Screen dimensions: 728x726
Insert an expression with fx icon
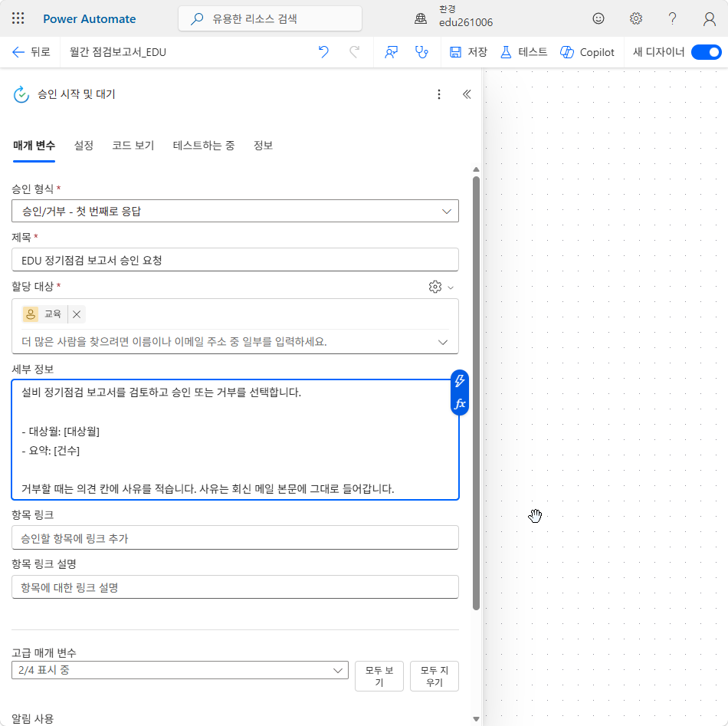coord(460,404)
